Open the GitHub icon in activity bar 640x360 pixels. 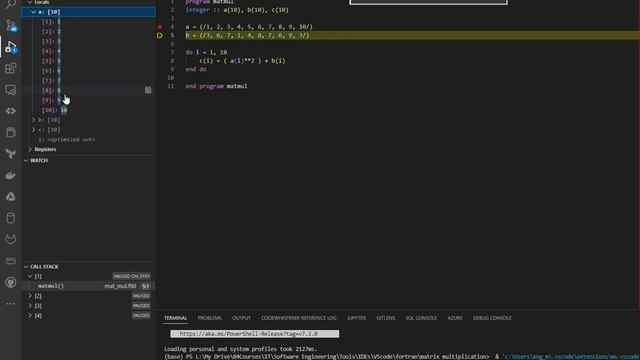(x=11, y=282)
